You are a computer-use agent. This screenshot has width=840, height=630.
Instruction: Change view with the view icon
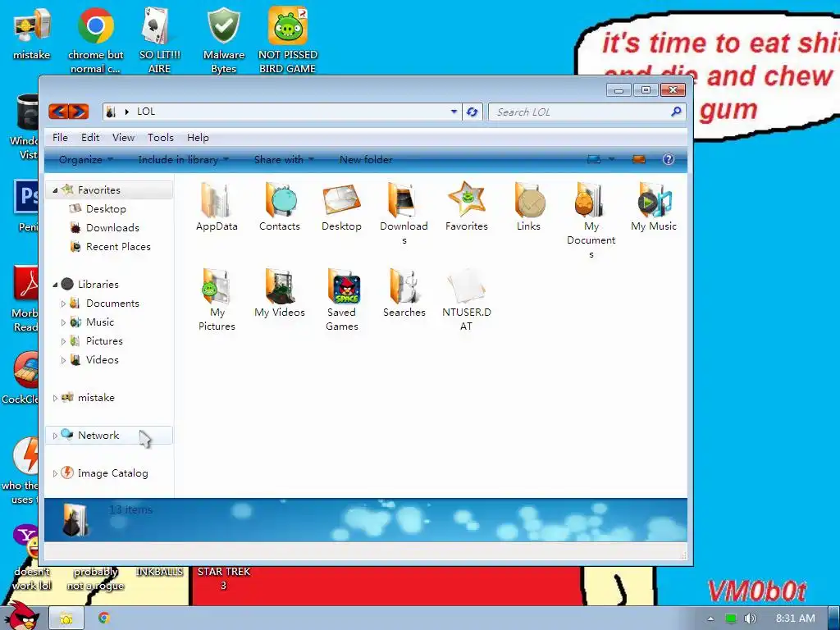point(594,159)
